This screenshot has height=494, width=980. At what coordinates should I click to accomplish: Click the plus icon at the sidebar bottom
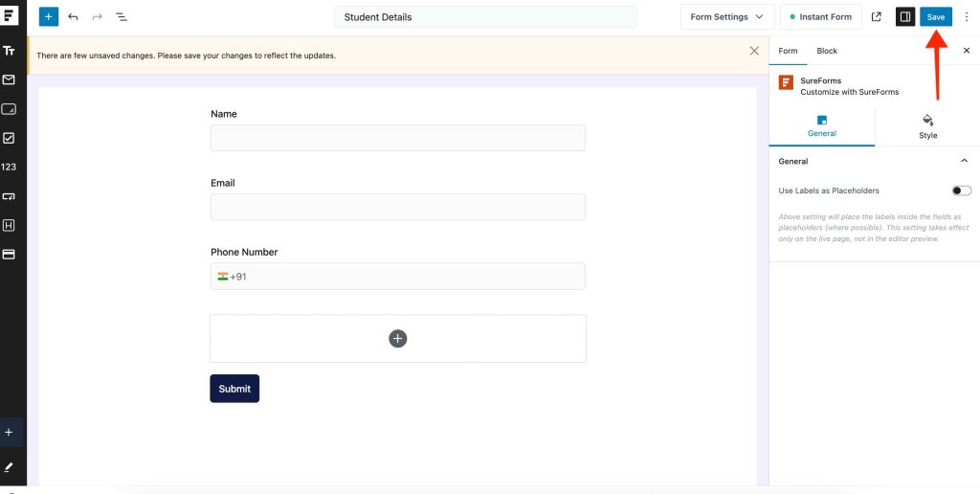pos(9,432)
